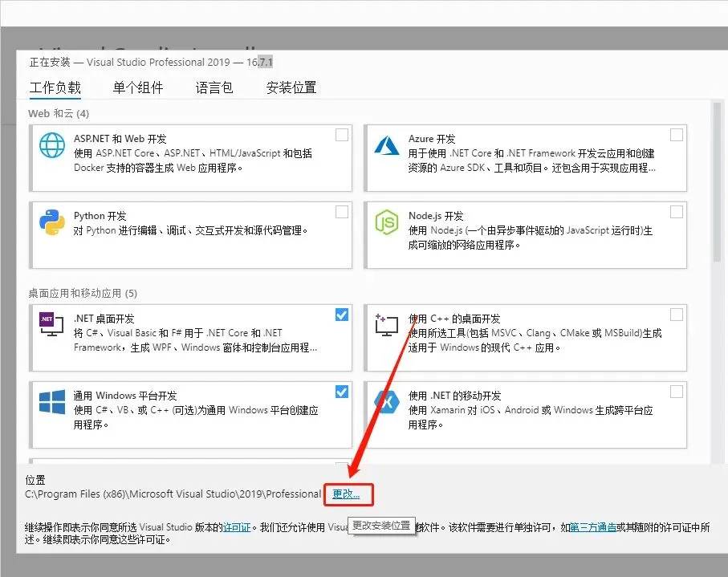
Task: Select the 使用 C++ 的桌面开发 title
Action: (454, 319)
